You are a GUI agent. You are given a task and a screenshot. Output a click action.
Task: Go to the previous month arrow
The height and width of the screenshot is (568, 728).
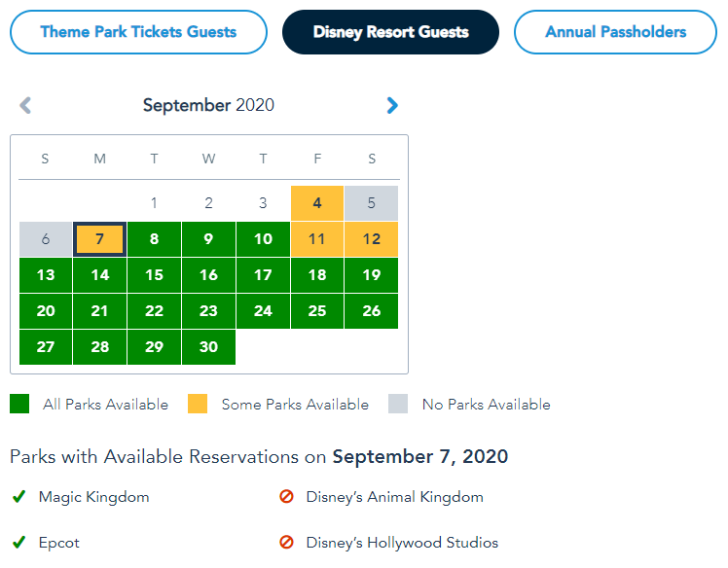click(25, 105)
